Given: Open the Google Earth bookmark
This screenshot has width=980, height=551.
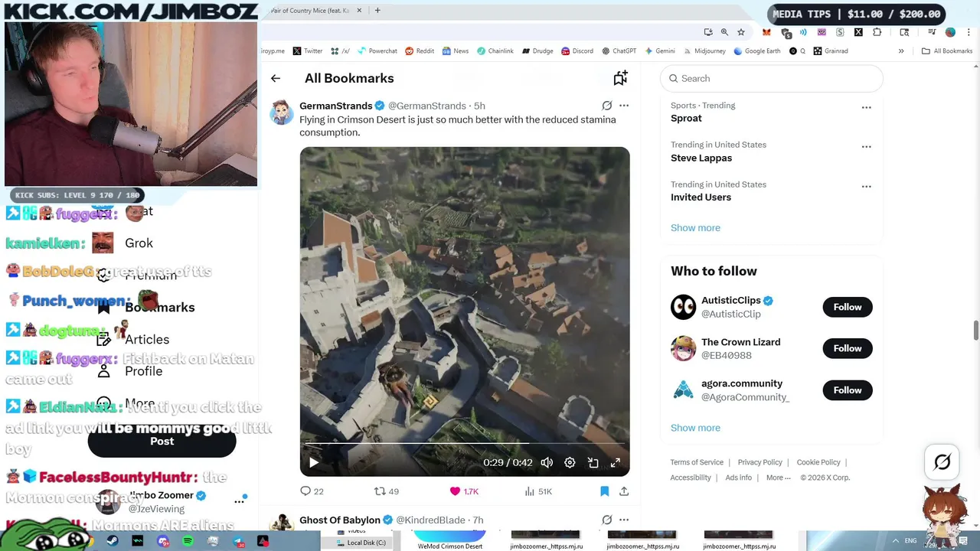Looking at the screenshot, I should click(757, 51).
